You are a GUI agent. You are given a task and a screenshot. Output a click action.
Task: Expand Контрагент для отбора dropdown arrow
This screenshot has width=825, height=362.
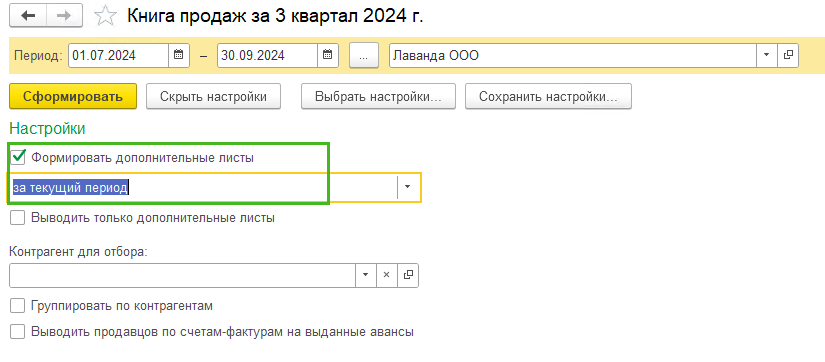click(366, 275)
